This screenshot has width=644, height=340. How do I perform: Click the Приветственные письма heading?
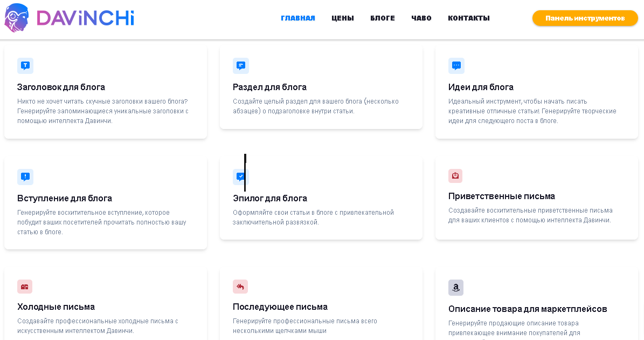coord(501,196)
